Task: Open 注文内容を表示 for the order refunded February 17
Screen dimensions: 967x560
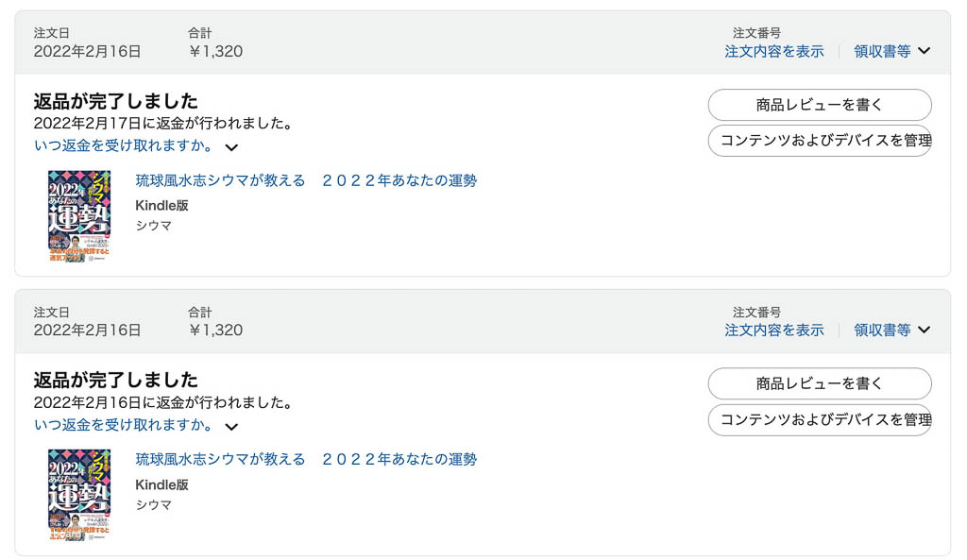Action: coord(773,51)
